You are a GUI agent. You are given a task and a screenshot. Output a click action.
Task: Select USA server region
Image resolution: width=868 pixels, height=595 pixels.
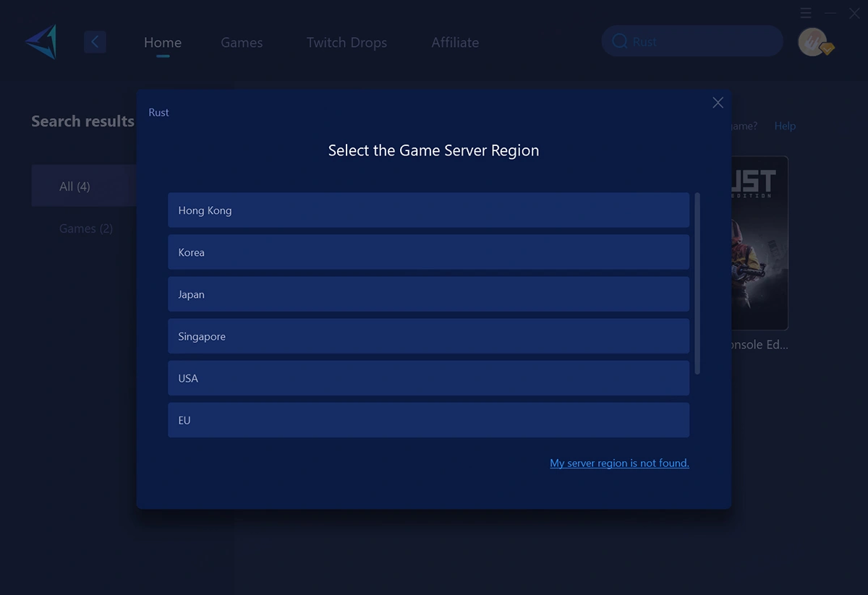tap(428, 378)
